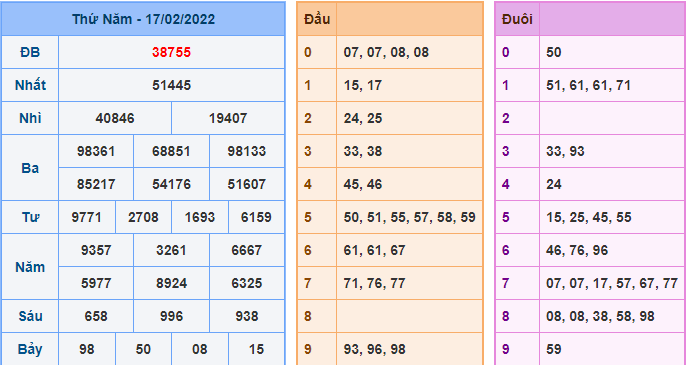Screen dimensions: 686x365
Task: Select Năm prize number 6667
Action: tap(247, 250)
